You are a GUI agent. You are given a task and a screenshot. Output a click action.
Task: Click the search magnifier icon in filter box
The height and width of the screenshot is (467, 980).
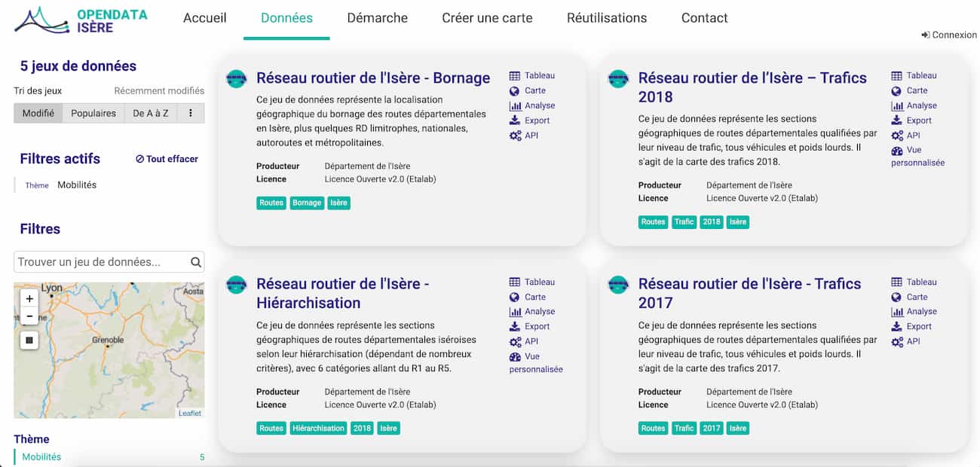196,262
